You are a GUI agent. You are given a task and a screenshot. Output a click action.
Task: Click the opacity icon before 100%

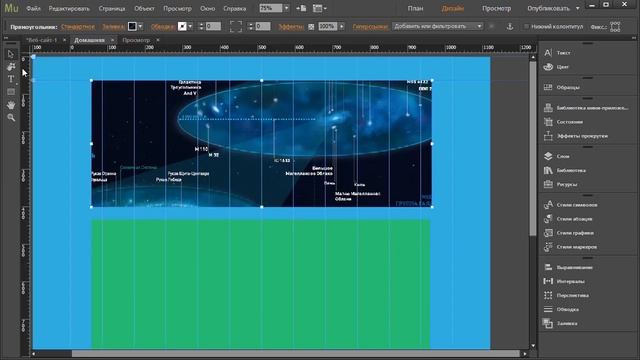point(311,27)
